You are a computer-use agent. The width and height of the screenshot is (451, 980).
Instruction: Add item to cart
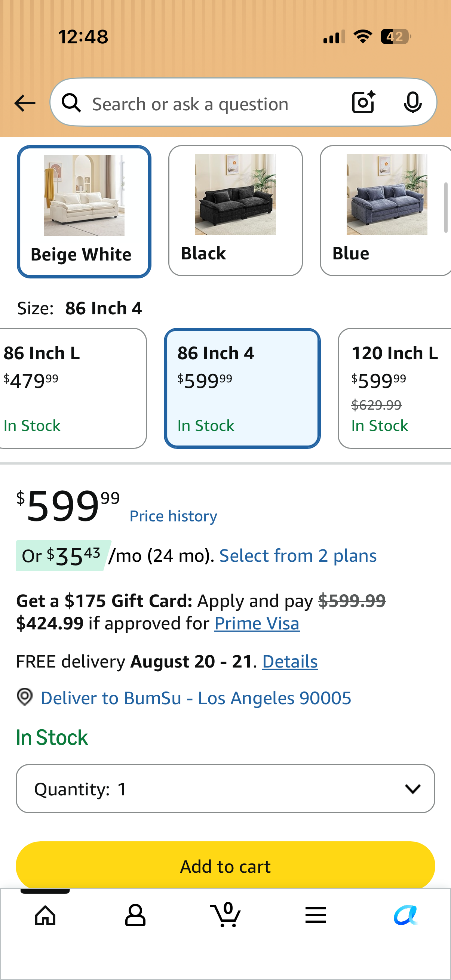pyautogui.click(x=225, y=866)
